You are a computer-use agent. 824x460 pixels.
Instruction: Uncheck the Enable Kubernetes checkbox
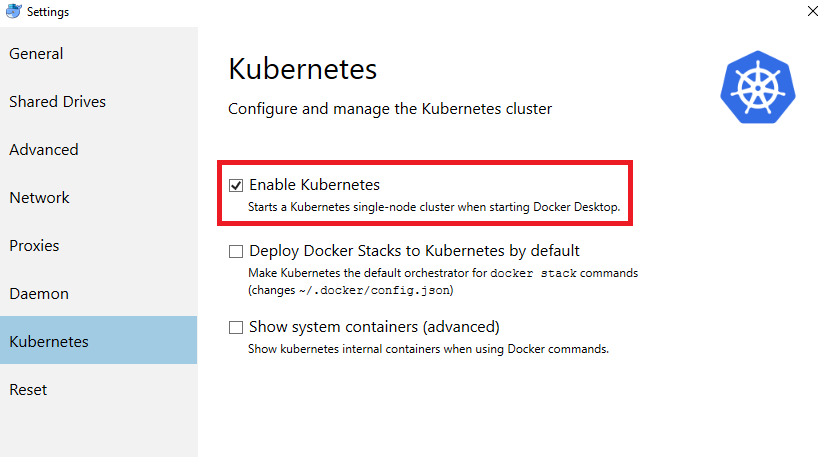click(236, 185)
